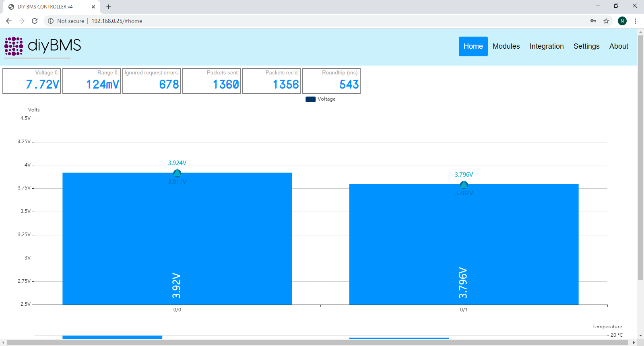Open the Modules page

(506, 46)
